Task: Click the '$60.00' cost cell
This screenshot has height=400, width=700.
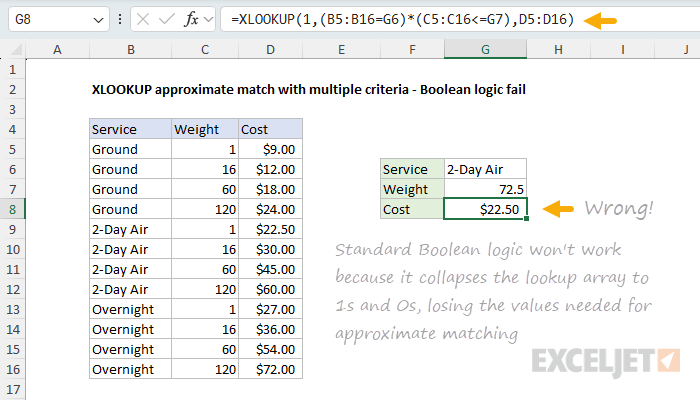Action: click(271, 289)
